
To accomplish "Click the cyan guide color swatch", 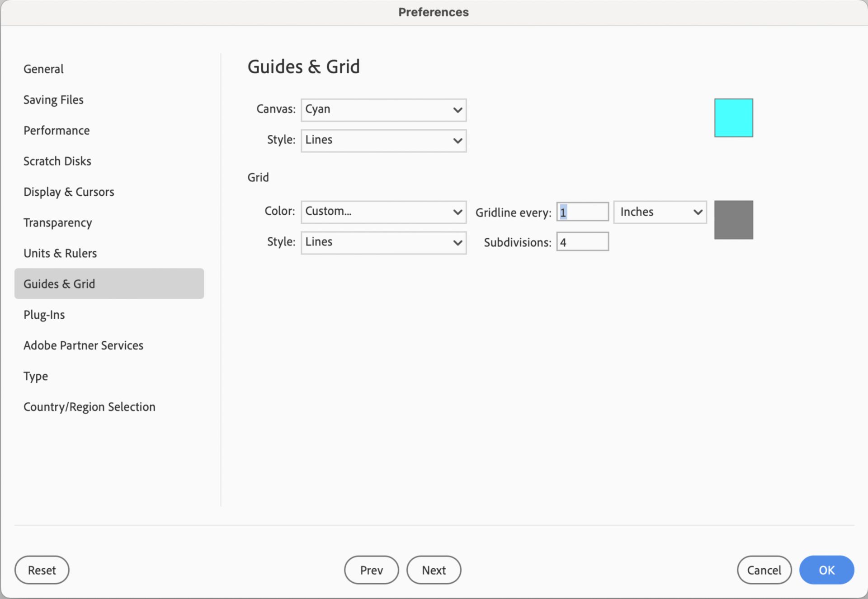I will 733,118.
